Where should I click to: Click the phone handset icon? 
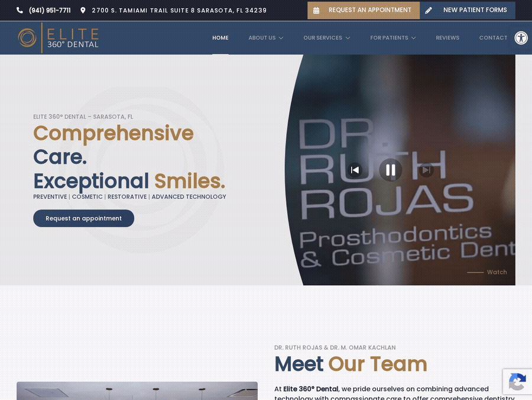click(x=20, y=11)
